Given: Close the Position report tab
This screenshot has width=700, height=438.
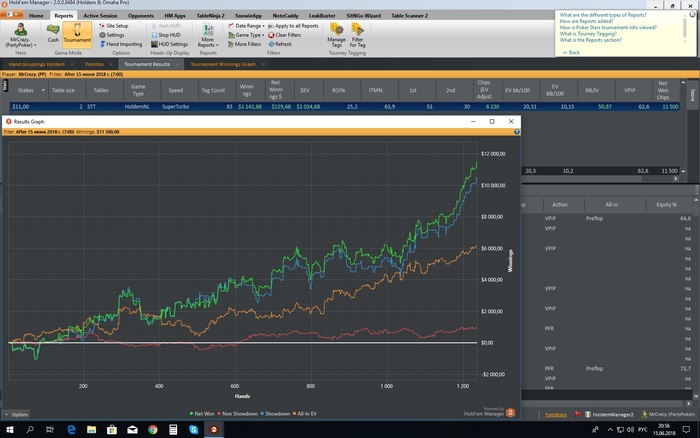Looking at the screenshot, I should click(x=111, y=64).
